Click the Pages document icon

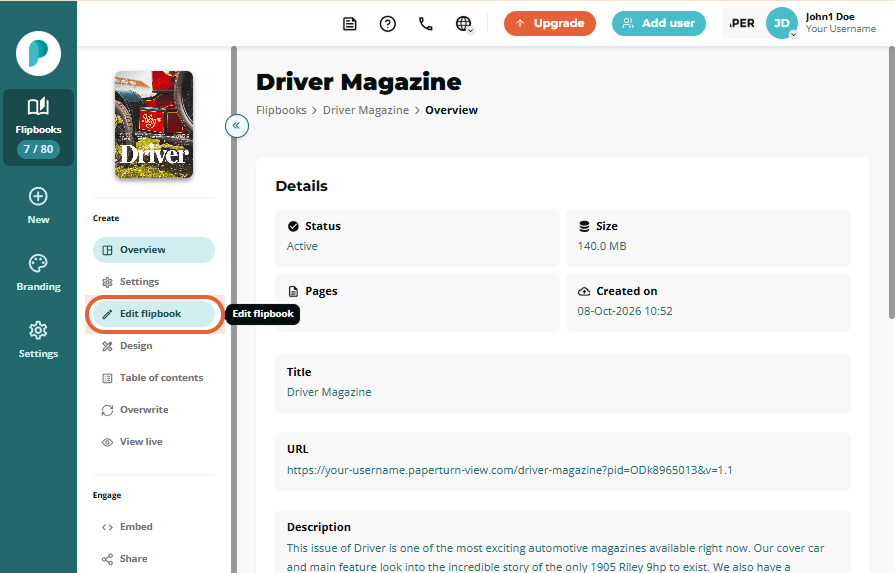(x=293, y=292)
